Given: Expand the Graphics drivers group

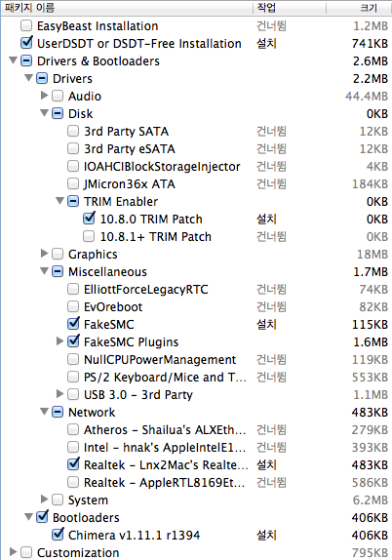Looking at the screenshot, I should tap(44, 254).
